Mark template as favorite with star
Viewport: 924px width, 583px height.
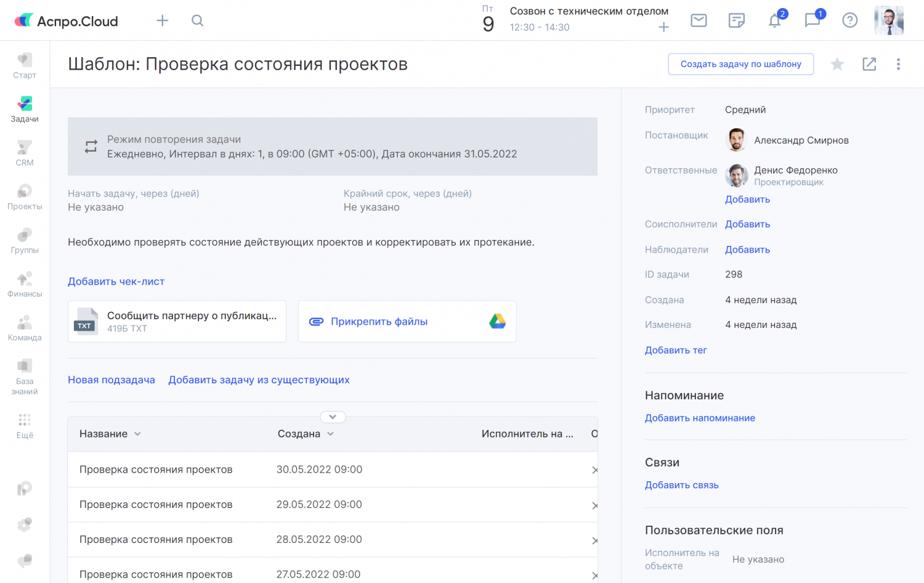[837, 64]
